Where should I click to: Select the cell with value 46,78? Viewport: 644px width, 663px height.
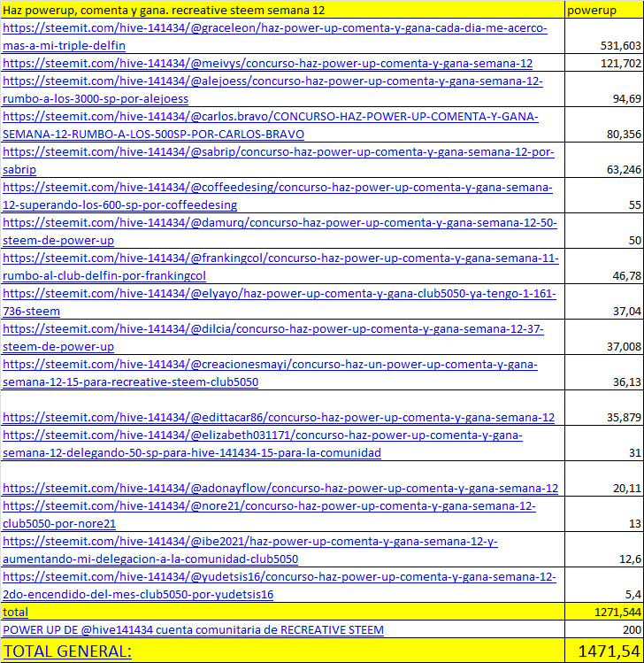coord(604,266)
